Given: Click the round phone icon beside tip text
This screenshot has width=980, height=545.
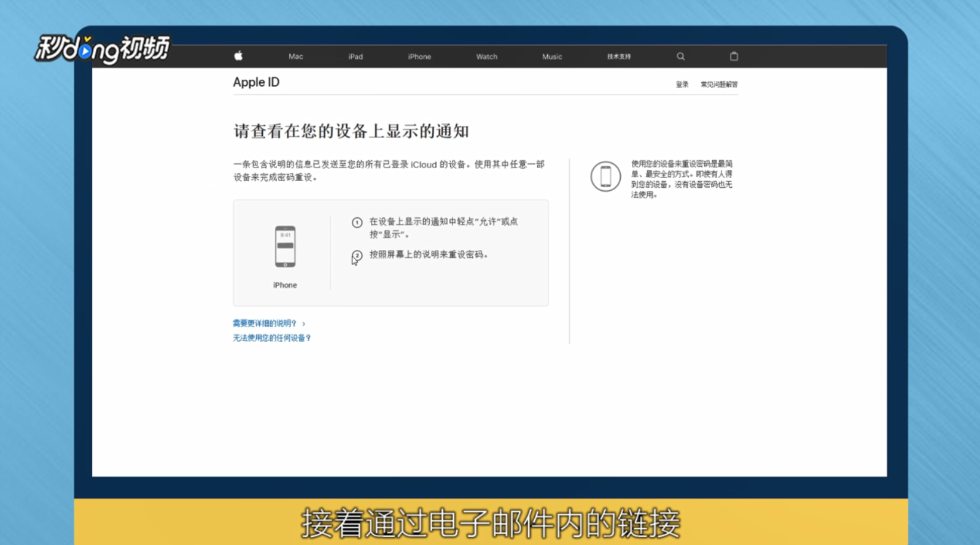Looking at the screenshot, I should pos(605,176).
